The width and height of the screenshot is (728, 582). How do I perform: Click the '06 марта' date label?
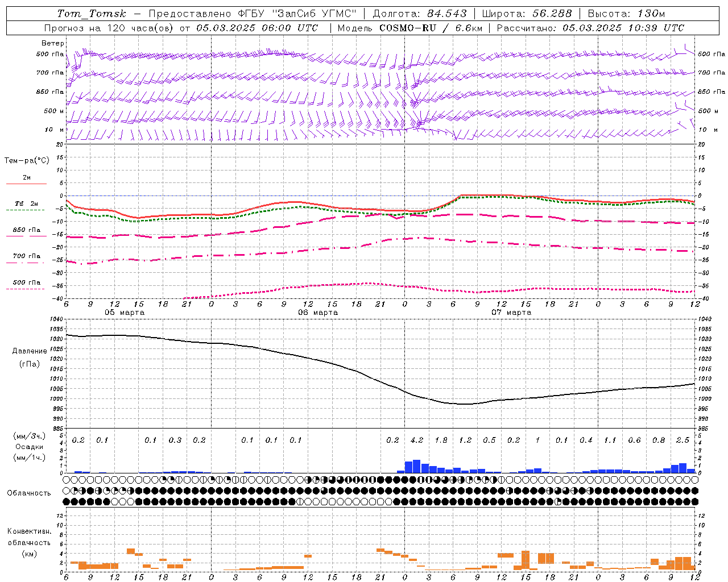point(318,313)
